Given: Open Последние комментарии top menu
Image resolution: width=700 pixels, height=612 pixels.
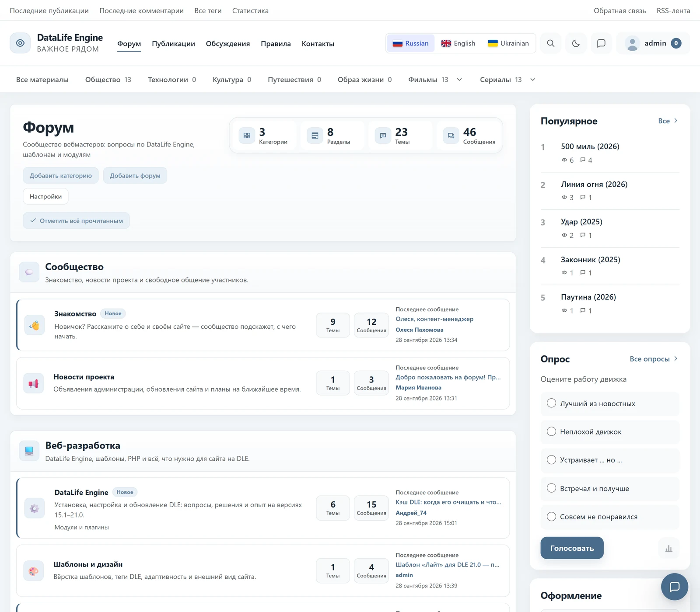Looking at the screenshot, I should point(141,10).
